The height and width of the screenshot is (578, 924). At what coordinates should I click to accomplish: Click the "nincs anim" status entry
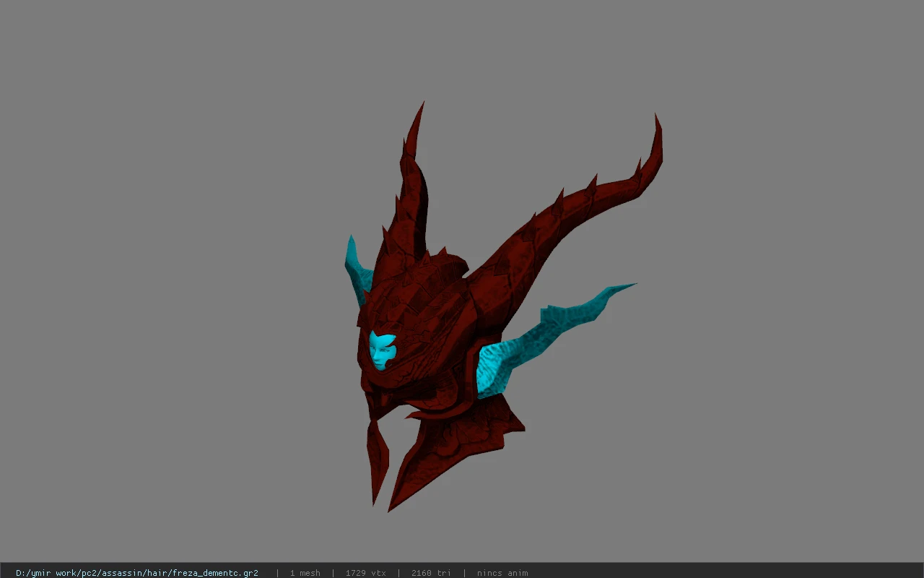coord(502,573)
